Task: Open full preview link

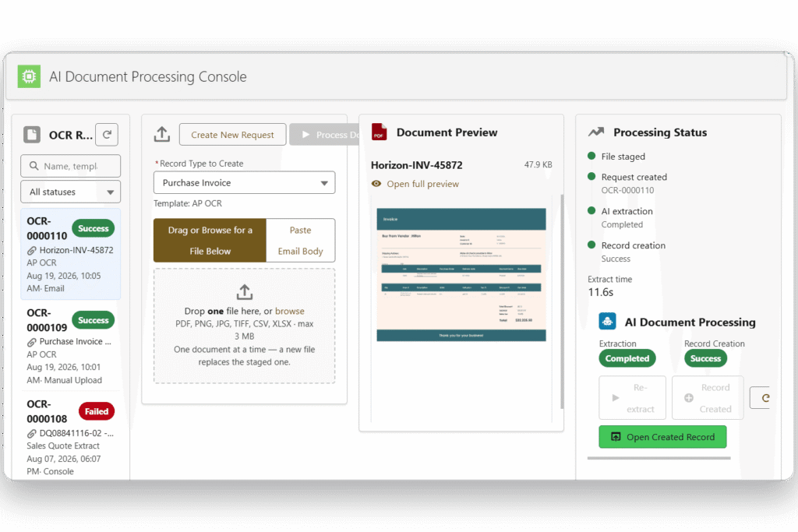Action: pos(422,184)
